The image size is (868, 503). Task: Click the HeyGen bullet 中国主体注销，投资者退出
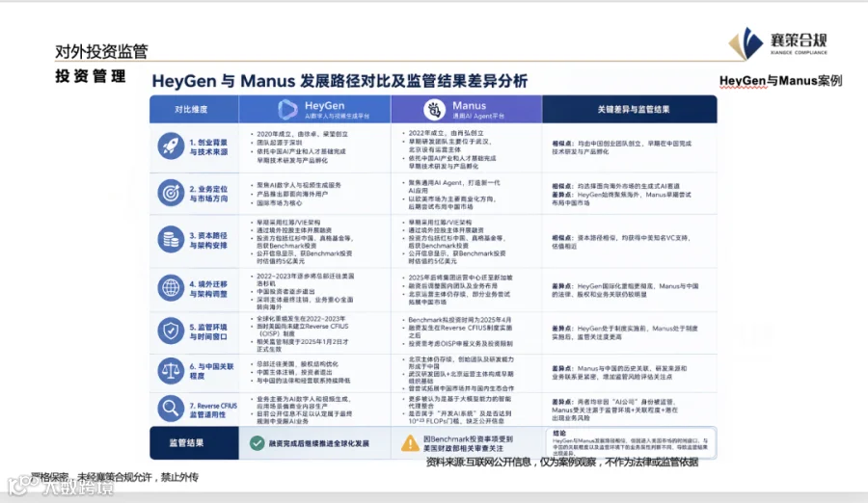click(x=296, y=372)
